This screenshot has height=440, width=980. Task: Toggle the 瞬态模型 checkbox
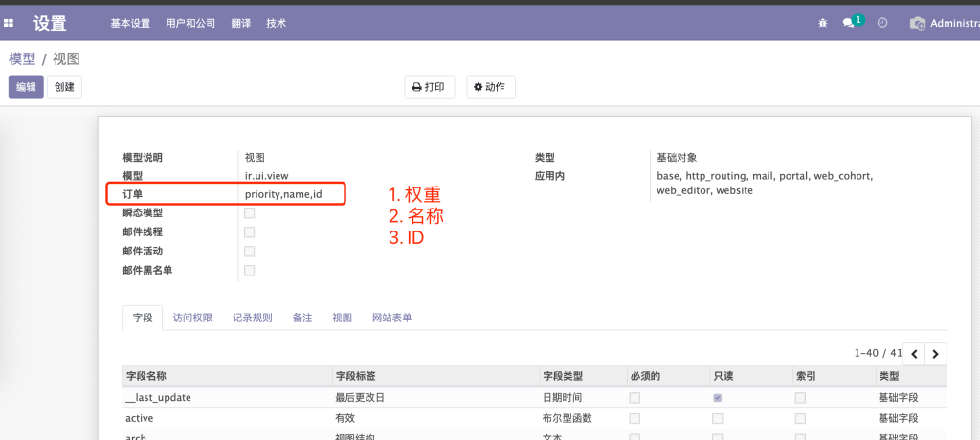click(x=250, y=213)
